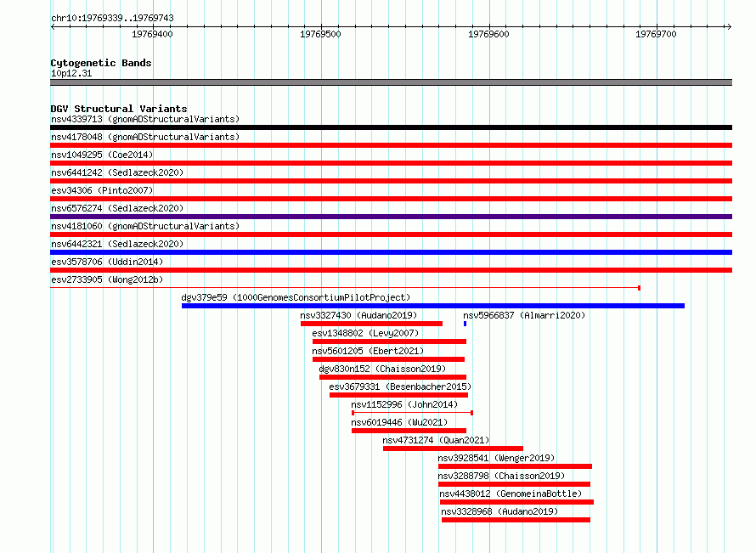Viewport: 756px width, 553px height.
Task: Click the ruler's left end arrow
Action: click(53, 27)
